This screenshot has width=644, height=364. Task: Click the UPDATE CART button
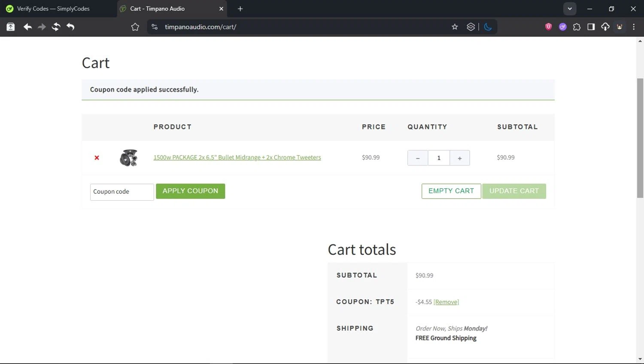514,191
